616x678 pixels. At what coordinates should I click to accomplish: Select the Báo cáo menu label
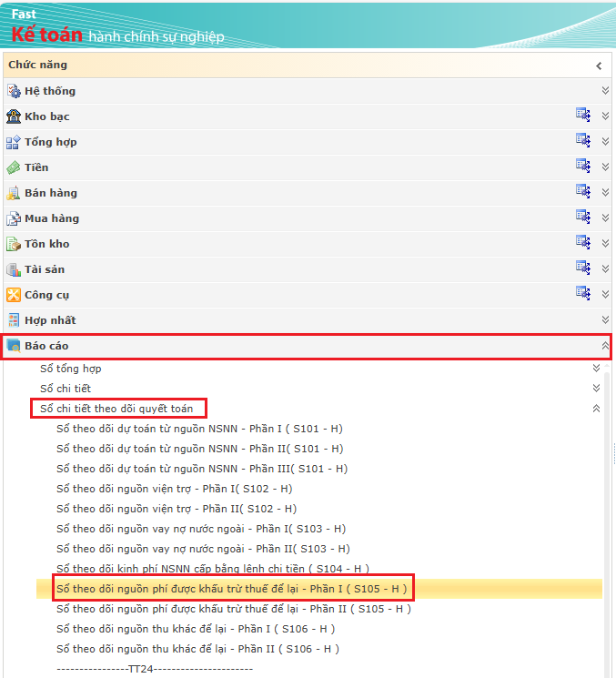coord(46,346)
